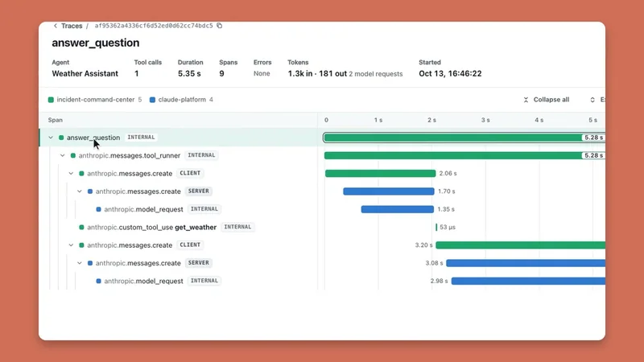Click the collapse arrows icon beside Collapse all

pyautogui.click(x=526, y=100)
